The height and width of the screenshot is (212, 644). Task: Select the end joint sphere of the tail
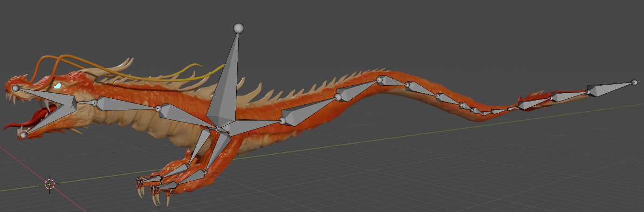[634, 82]
